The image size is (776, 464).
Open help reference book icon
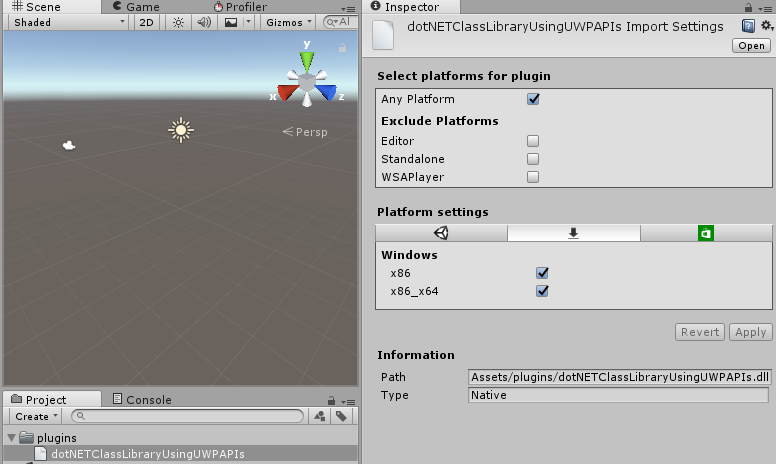point(748,26)
